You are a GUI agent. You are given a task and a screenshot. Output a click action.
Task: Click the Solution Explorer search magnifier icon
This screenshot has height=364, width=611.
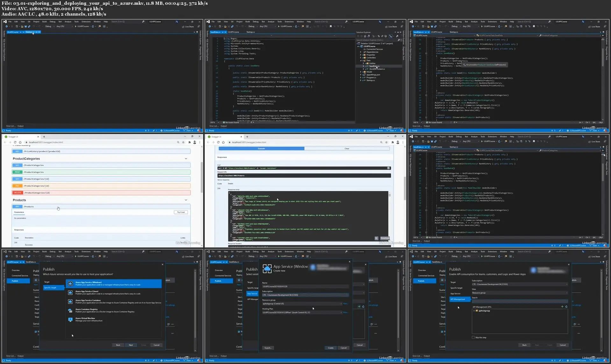click(398, 40)
